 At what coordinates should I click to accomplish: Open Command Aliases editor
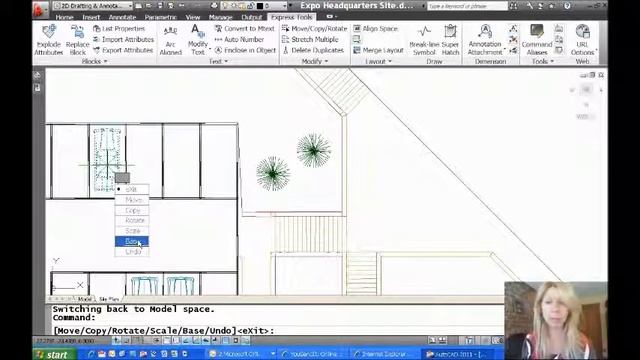point(537,40)
